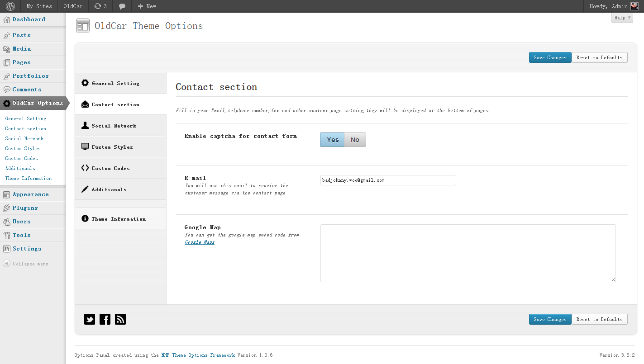The height and width of the screenshot is (364, 644).
Task: Click the top Save Changes button
Action: 550,57
